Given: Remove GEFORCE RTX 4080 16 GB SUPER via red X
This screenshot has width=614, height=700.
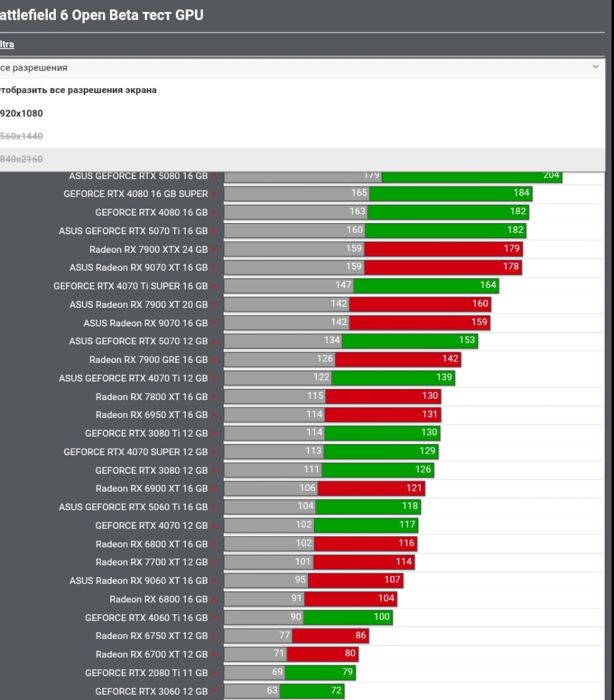Looking at the screenshot, I should pyautogui.click(x=214, y=194).
